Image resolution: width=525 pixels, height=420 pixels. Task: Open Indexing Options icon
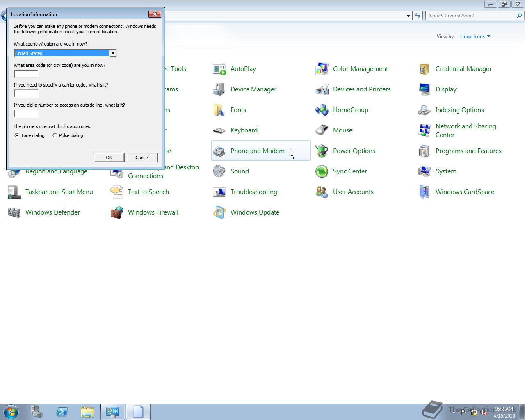pos(425,110)
